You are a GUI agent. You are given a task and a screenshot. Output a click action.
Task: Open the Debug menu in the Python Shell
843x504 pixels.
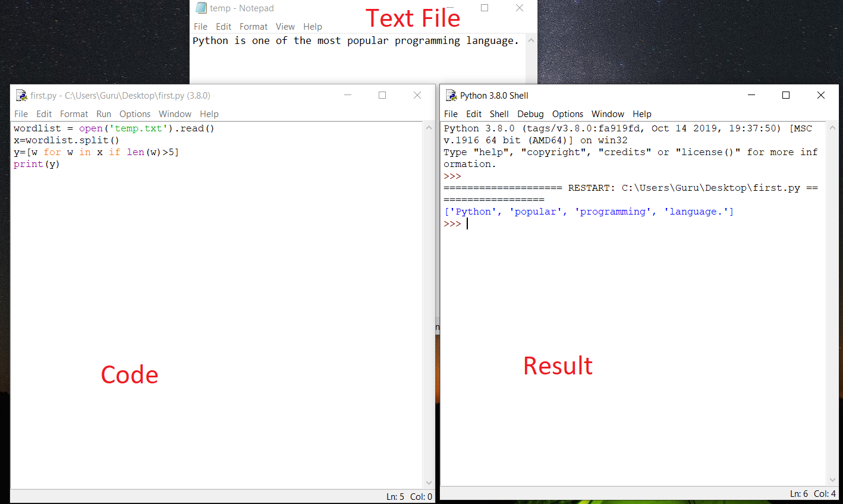[530, 114]
